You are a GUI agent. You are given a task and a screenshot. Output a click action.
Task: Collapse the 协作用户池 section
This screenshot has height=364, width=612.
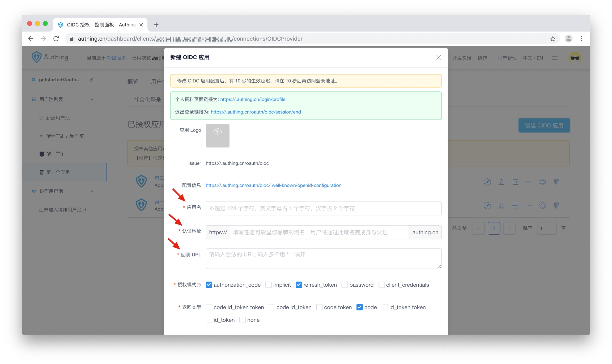point(92,191)
